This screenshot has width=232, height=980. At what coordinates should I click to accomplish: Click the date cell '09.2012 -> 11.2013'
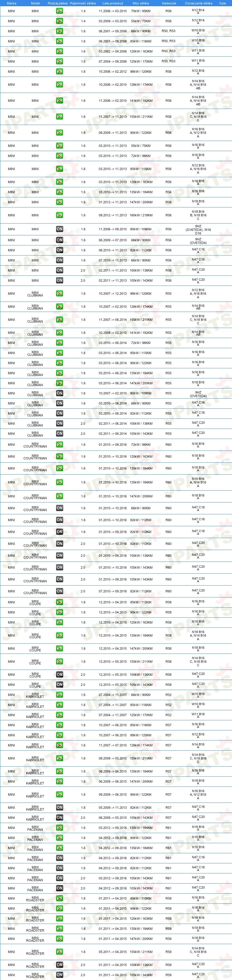pos(112,215)
